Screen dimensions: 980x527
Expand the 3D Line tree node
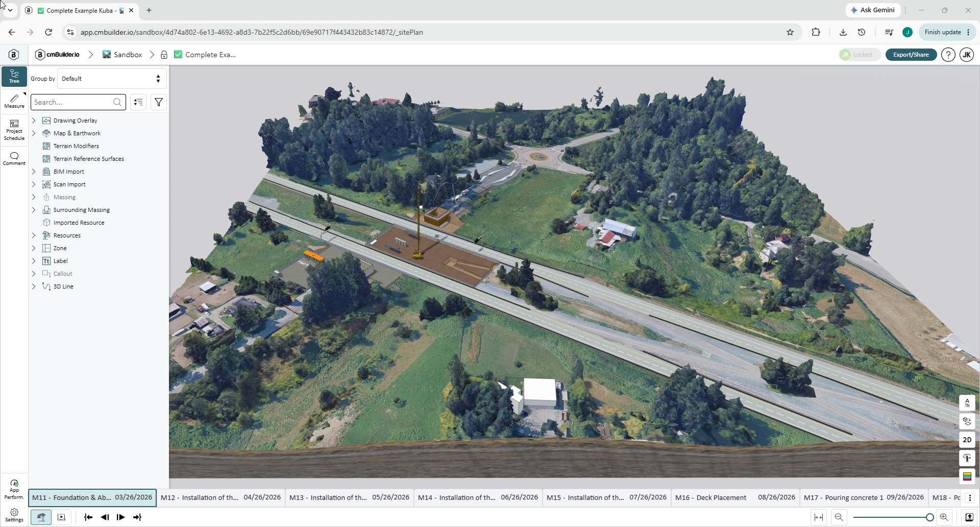pos(34,286)
